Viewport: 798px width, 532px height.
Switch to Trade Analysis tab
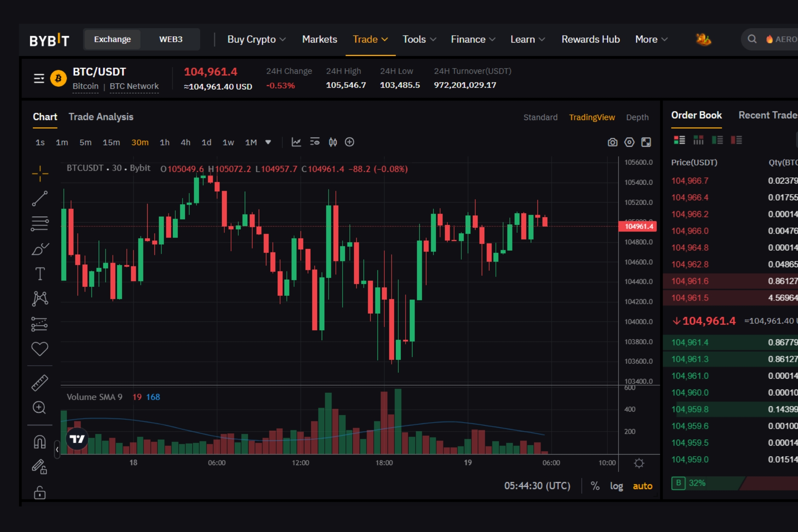[x=101, y=117]
